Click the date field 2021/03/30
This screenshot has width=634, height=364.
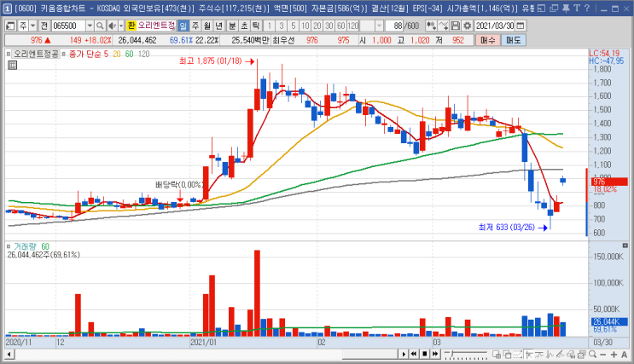click(x=495, y=26)
